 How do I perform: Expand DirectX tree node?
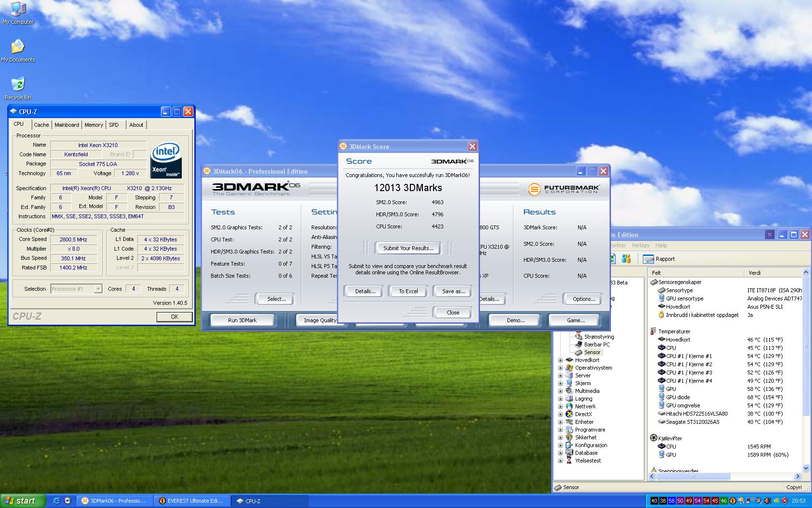point(560,414)
